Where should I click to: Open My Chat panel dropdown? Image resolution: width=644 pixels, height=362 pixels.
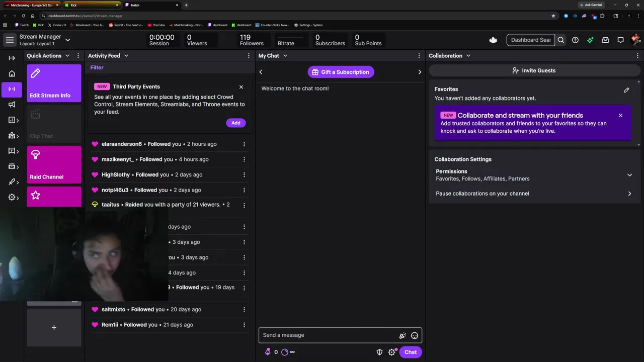pyautogui.click(x=285, y=56)
